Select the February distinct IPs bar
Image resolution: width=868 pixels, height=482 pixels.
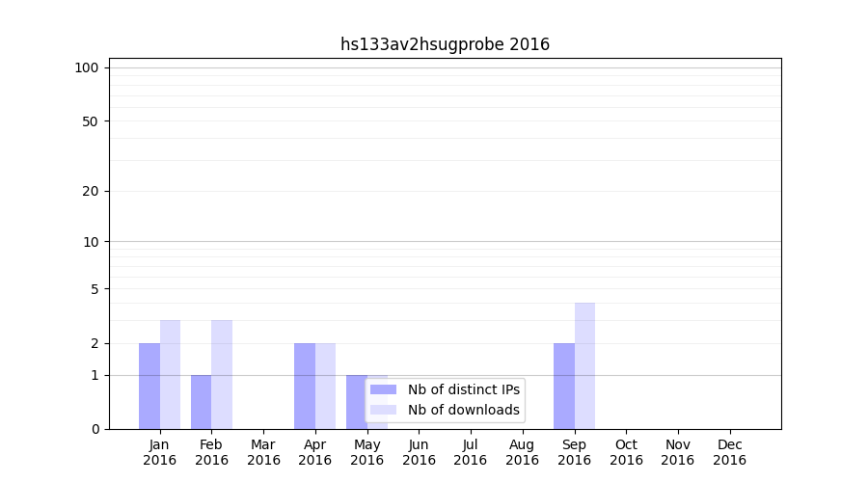coord(201,402)
